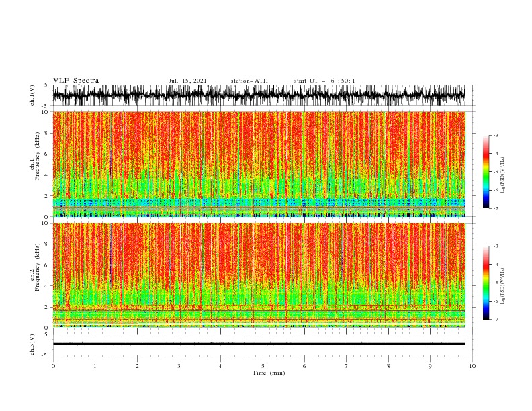Click the "-7" tick on ch.1 colorbar
The width and height of the screenshot is (532, 411).
point(495,208)
